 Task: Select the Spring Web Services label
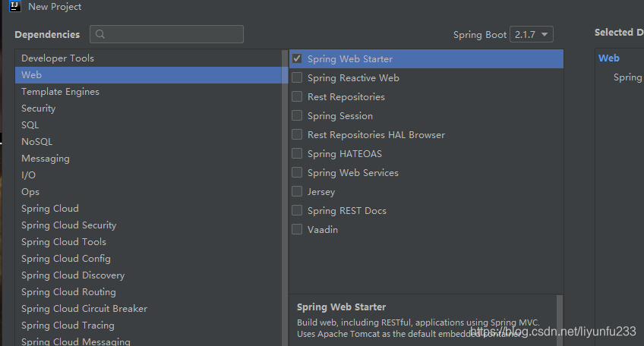pyautogui.click(x=353, y=173)
